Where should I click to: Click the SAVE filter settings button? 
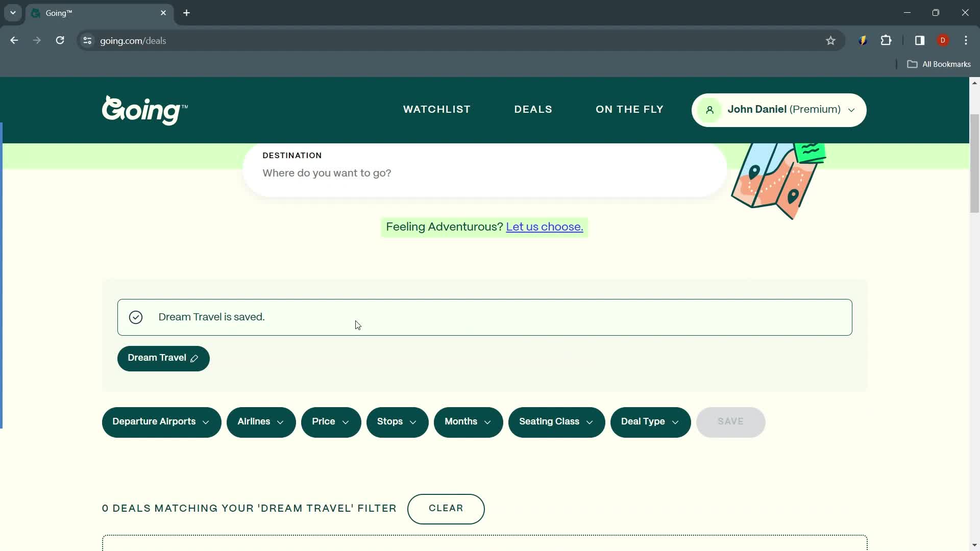coord(730,421)
